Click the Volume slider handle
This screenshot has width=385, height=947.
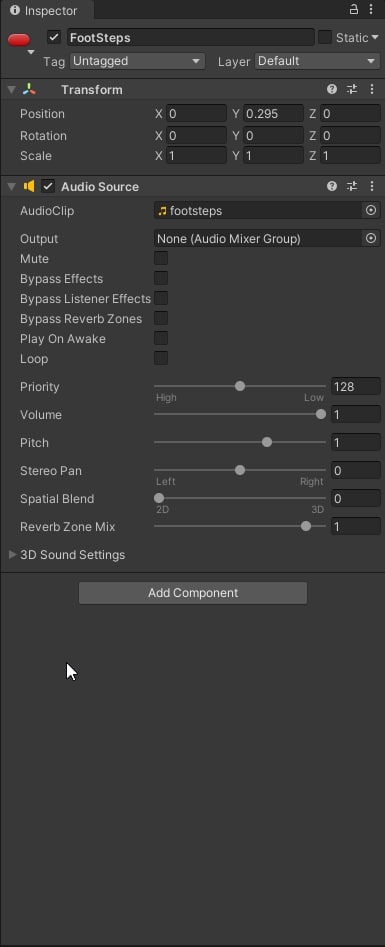pyautogui.click(x=321, y=414)
